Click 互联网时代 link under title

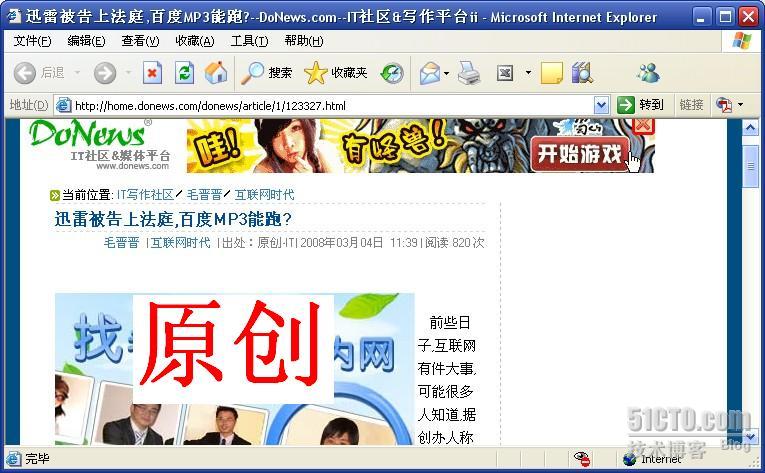tap(181, 243)
